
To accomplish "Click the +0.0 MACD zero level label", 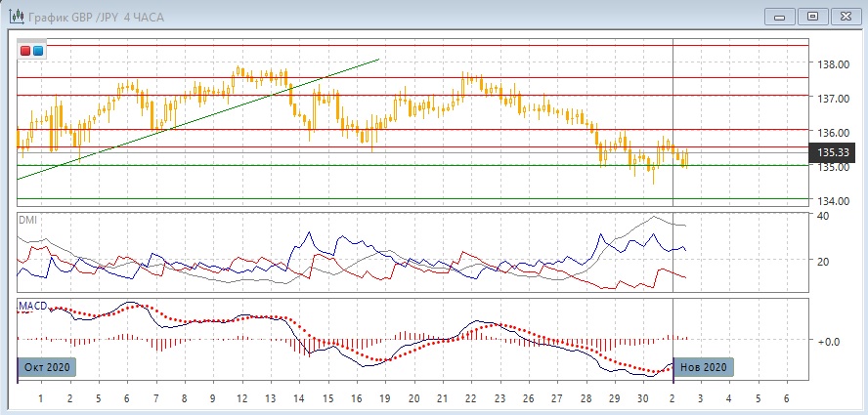I will 831,341.
